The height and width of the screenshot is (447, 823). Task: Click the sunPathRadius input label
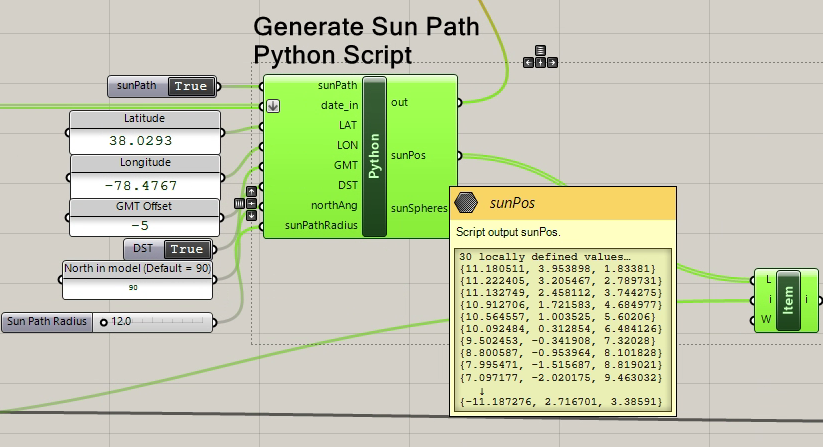point(321,225)
